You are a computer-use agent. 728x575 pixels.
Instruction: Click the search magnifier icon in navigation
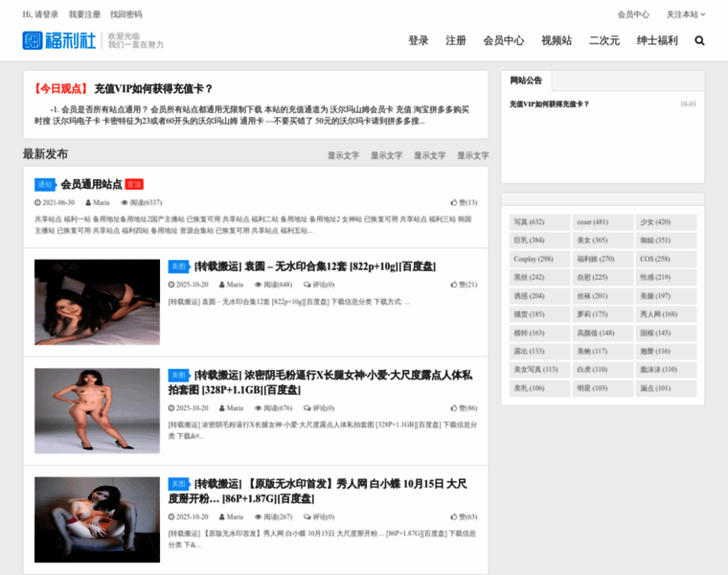pyautogui.click(x=699, y=41)
